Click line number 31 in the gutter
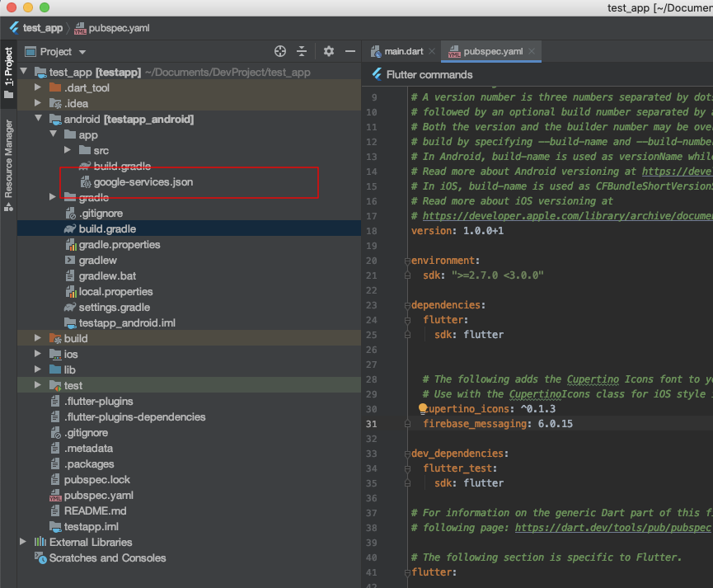Screen dimensions: 713x588 372,424
